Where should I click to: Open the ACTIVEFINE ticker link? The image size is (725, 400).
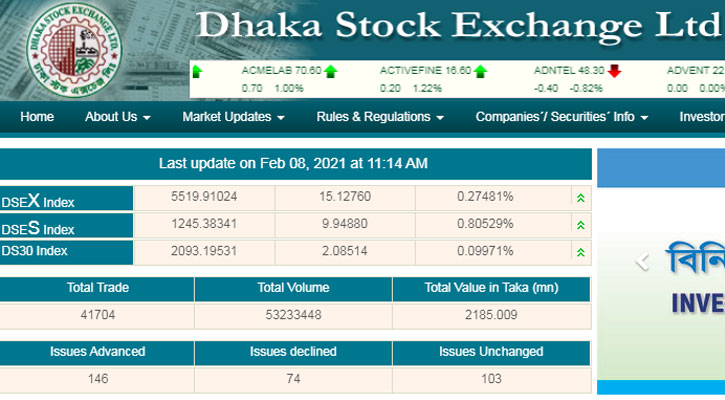pyautogui.click(x=425, y=71)
